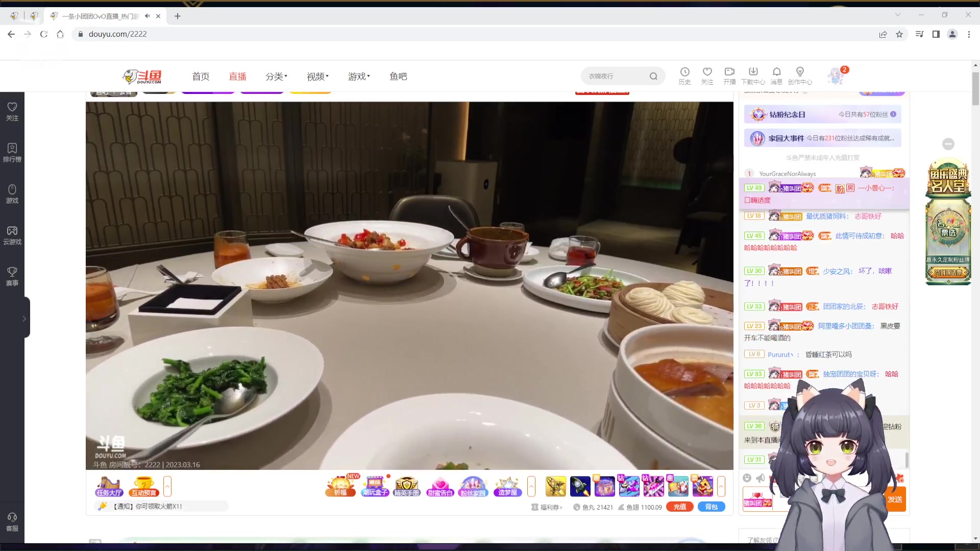
Task: Open the 分类 dropdown menu
Action: [276, 76]
